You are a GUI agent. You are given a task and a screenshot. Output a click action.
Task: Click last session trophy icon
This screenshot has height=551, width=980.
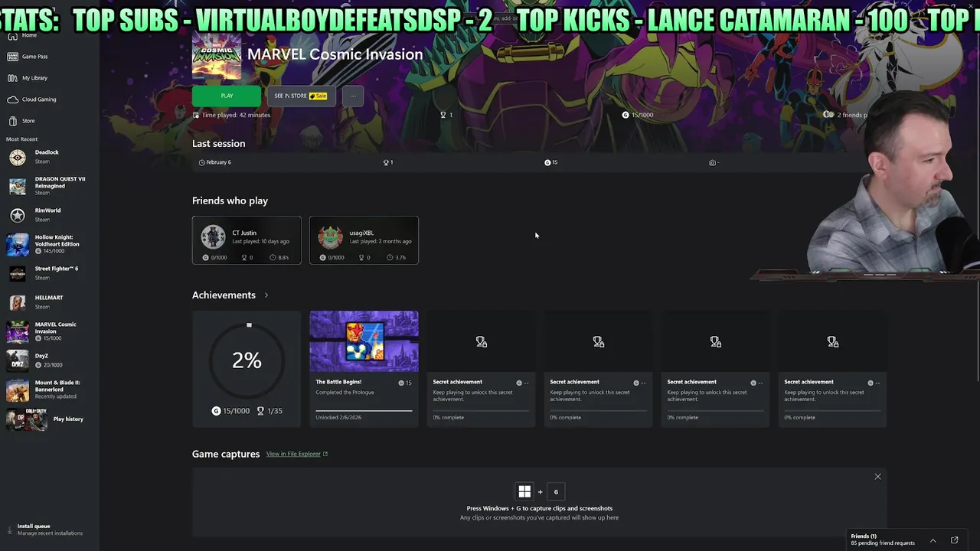386,162
